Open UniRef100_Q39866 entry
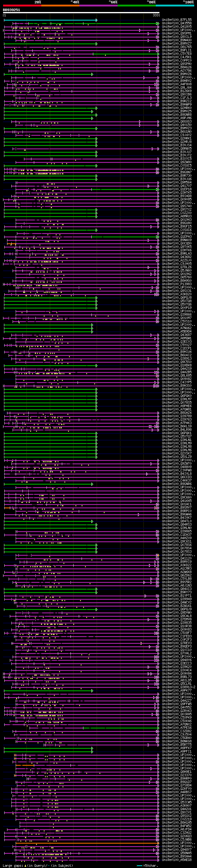Viewport: 197px width, 868px height. click(177, 314)
